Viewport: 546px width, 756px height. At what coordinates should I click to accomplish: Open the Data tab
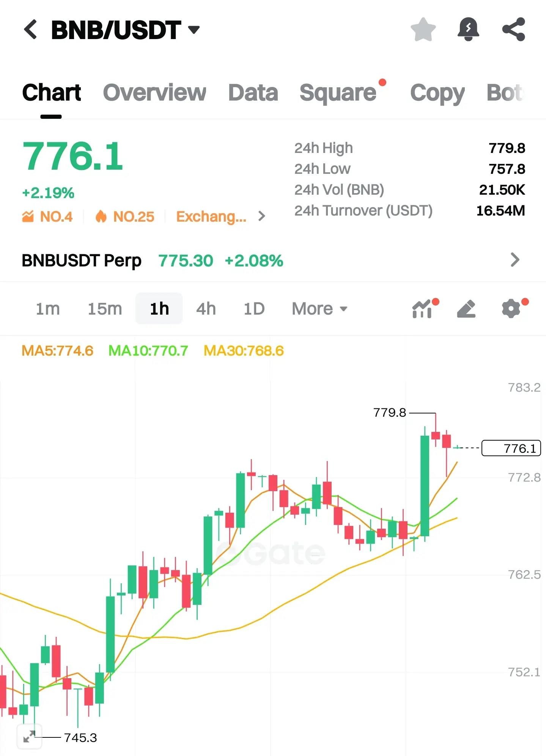pos(253,92)
